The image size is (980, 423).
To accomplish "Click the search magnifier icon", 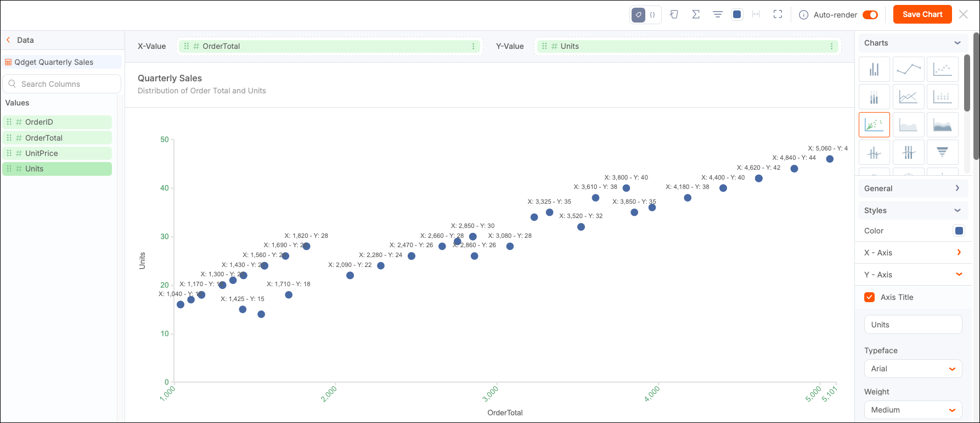I will pos(12,84).
